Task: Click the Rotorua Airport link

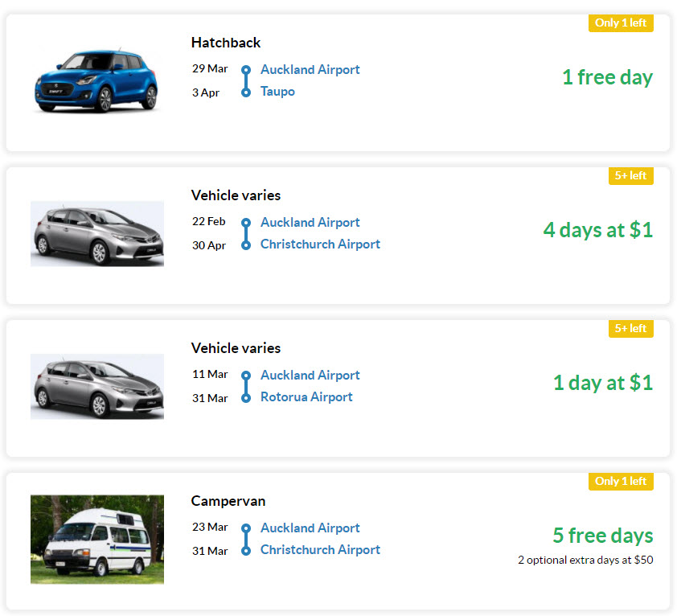Action: click(306, 397)
